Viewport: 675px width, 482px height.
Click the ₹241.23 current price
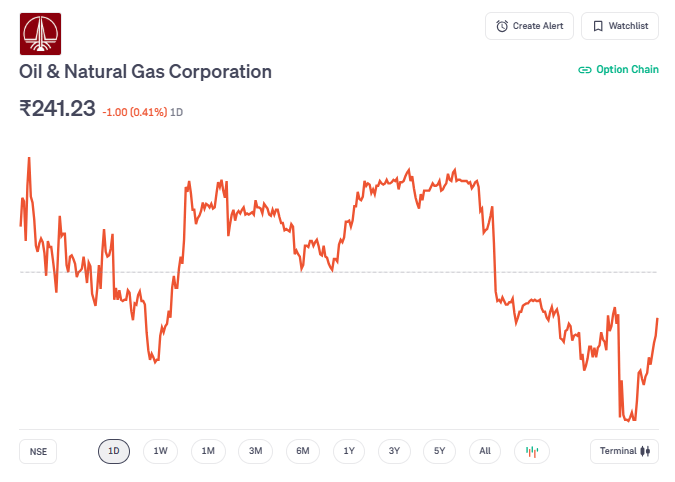coord(57,109)
